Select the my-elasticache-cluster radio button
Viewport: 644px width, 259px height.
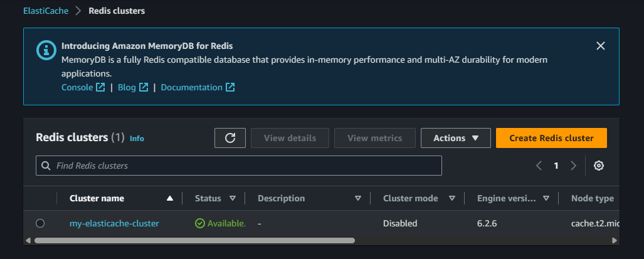click(40, 223)
